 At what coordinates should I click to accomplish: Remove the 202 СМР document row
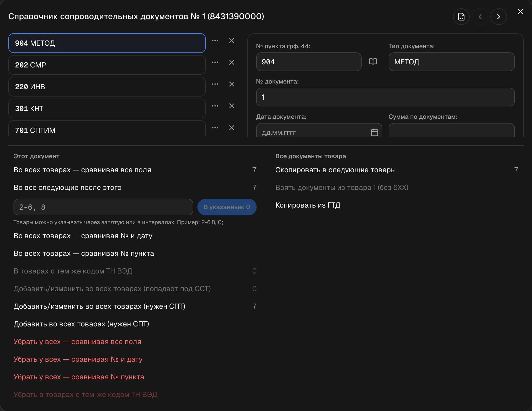coord(232,62)
